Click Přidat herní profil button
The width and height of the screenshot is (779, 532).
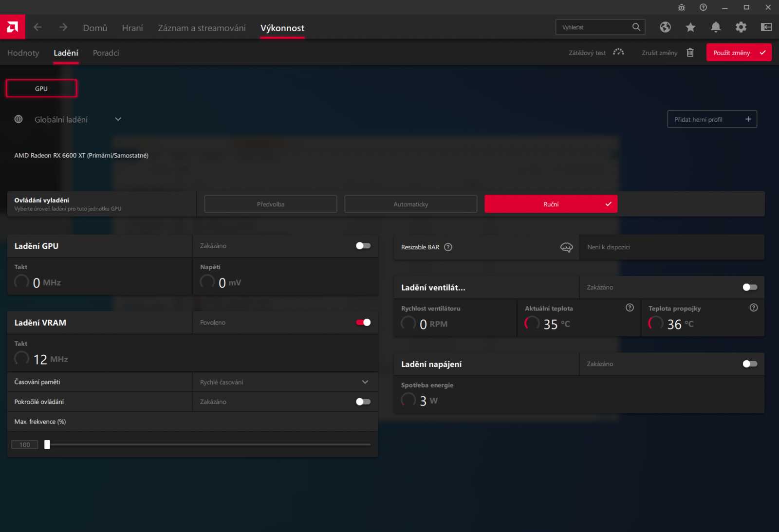(712, 119)
